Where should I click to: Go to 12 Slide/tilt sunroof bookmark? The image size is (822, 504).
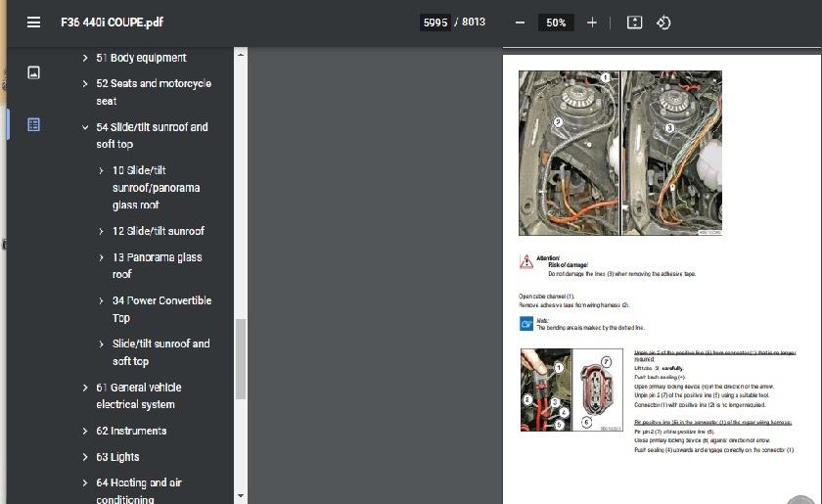tap(159, 231)
